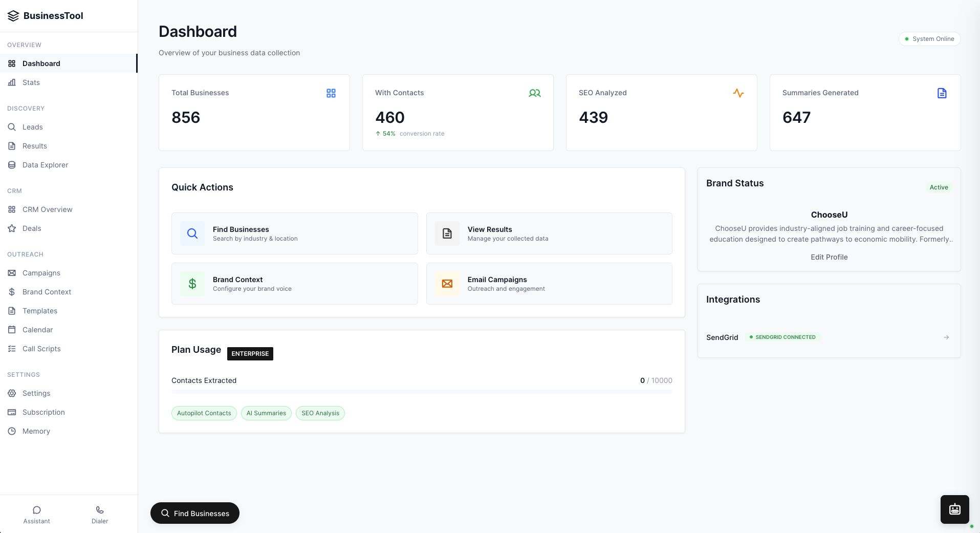Expand SendGrid integration via the arrow
The image size is (980, 533).
point(946,337)
